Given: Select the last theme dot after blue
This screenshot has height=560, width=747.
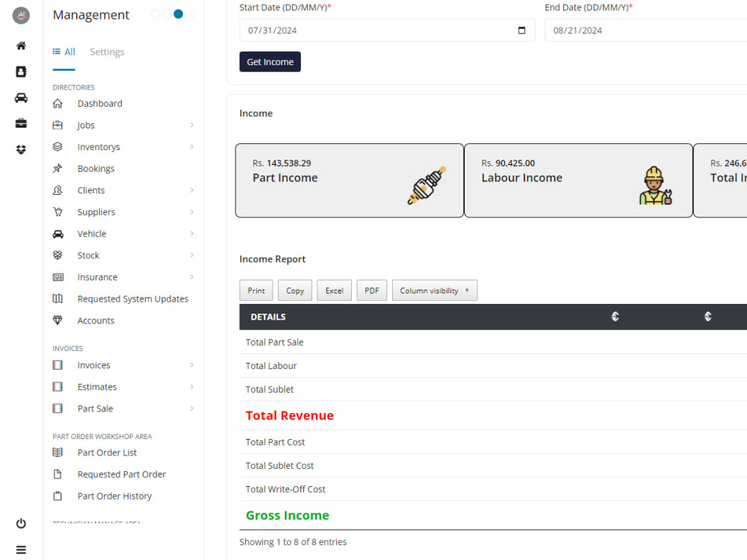Looking at the screenshot, I should click(190, 14).
